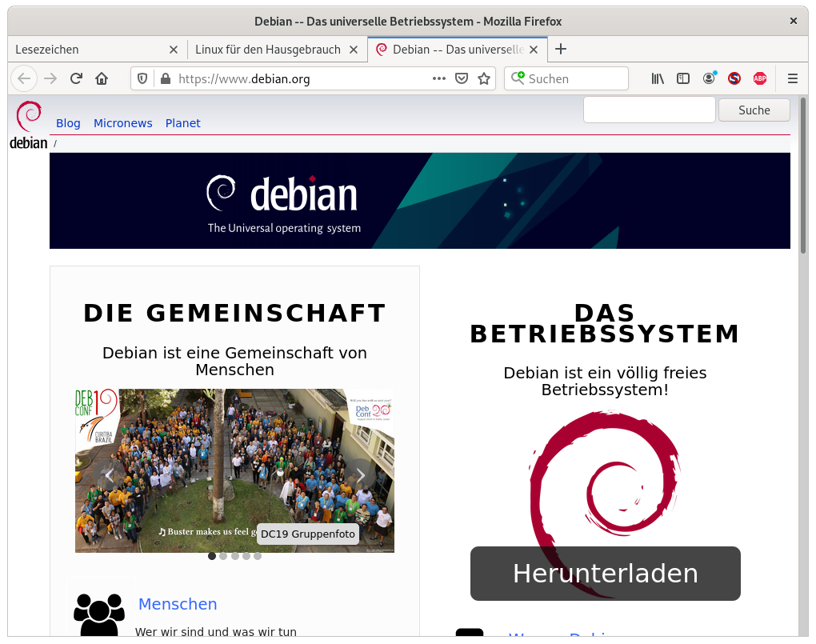Focus the Firefox Suchen search box
The height and width of the screenshot is (644, 816).
pyautogui.click(x=566, y=78)
